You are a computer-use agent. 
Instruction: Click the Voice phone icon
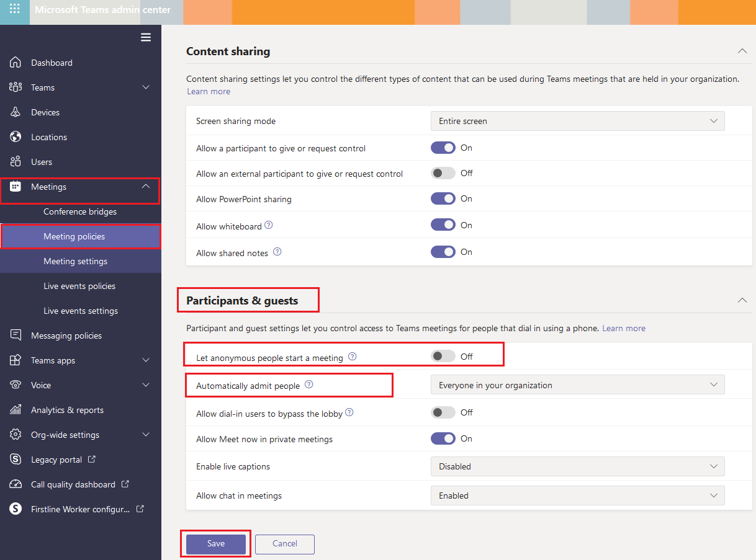tap(16, 385)
